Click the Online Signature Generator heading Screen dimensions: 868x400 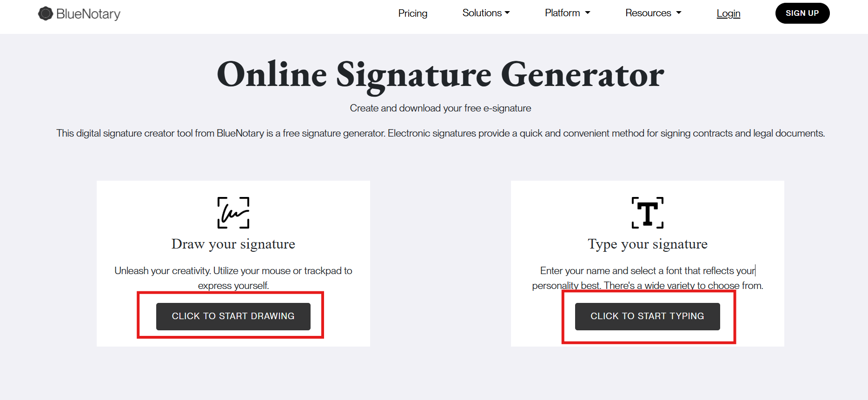pyautogui.click(x=440, y=75)
